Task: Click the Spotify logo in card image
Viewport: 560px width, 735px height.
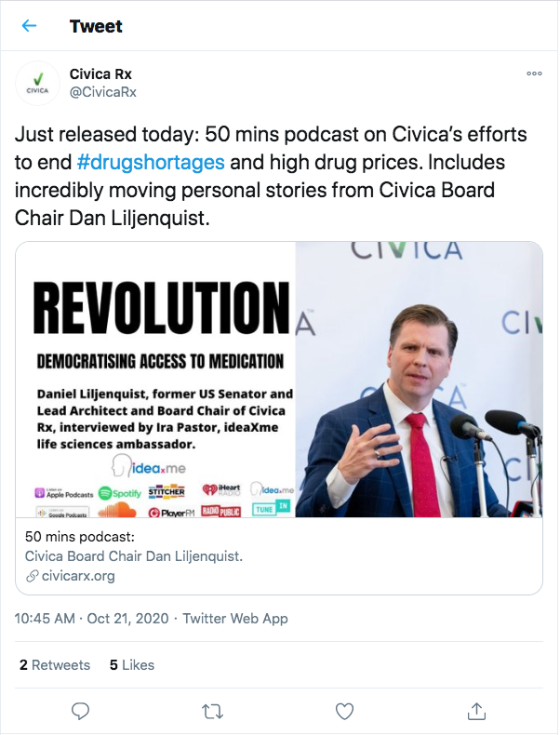Action: pos(115,491)
